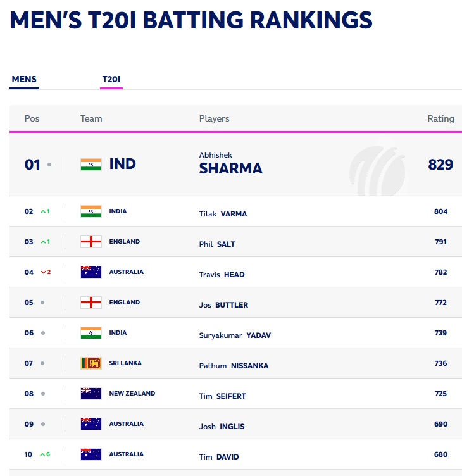
Task: Click the Australia flag in Travis Head's row
Action: (x=91, y=272)
